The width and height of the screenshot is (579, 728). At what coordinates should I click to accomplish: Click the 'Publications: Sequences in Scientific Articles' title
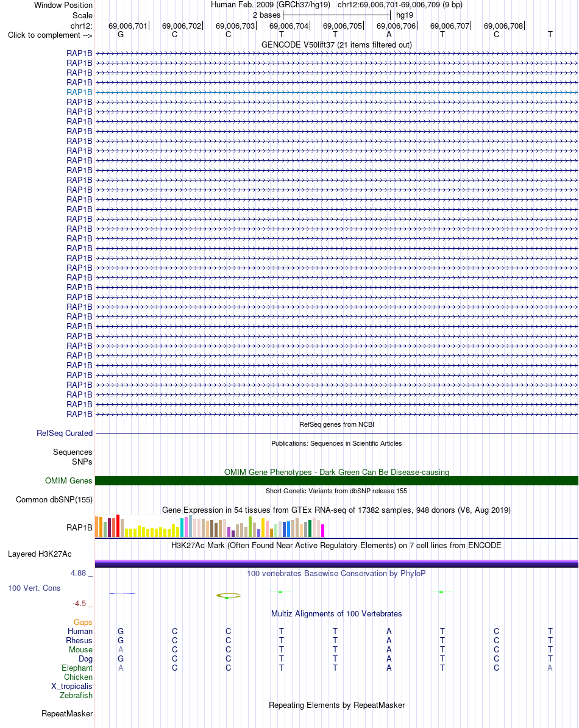tap(336, 443)
